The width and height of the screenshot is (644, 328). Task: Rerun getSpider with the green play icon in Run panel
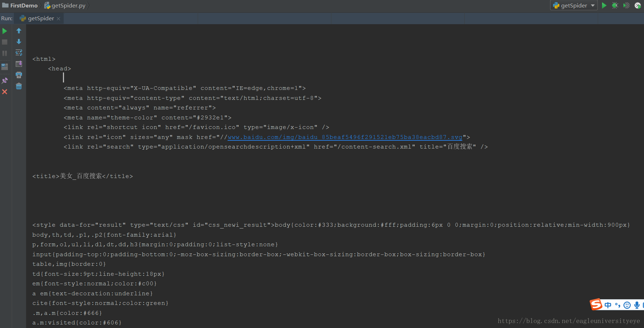(x=5, y=31)
